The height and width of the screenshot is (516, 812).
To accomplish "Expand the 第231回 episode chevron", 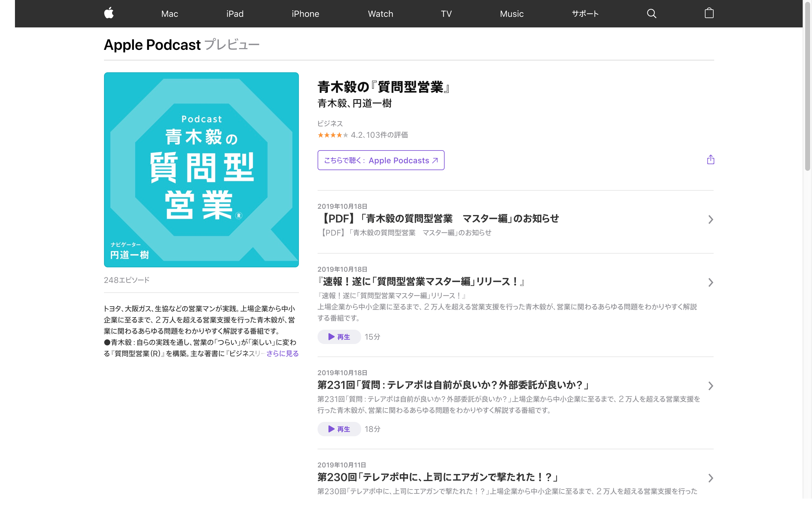I will [710, 386].
